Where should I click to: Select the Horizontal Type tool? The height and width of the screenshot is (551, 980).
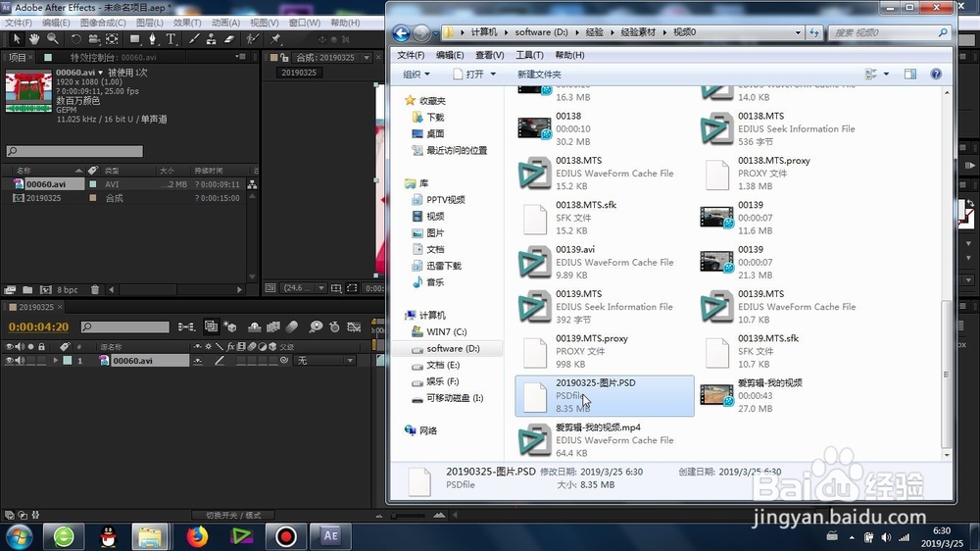point(171,39)
